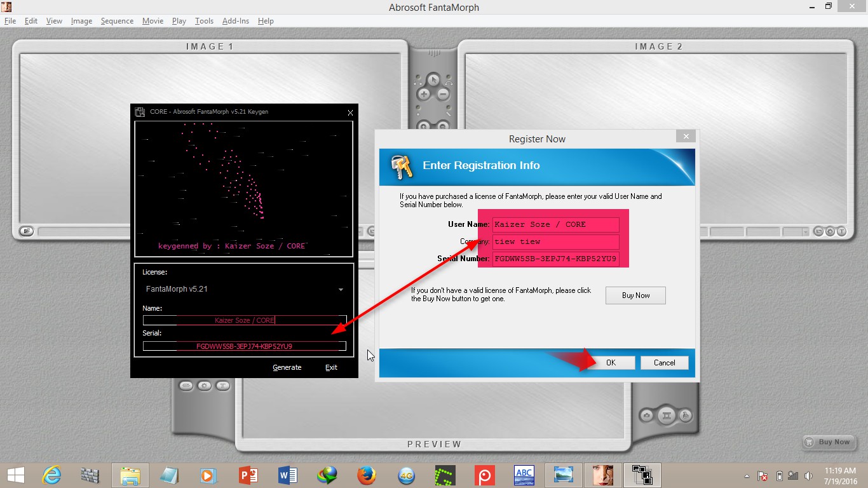Click the gear icon left of Preview
868x488 pixels.
(204, 385)
